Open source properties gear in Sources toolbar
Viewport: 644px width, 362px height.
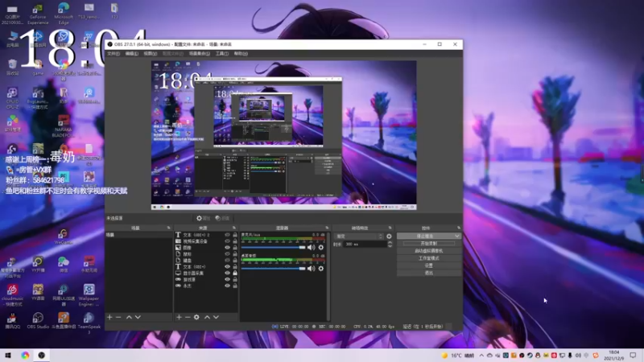tap(197, 317)
